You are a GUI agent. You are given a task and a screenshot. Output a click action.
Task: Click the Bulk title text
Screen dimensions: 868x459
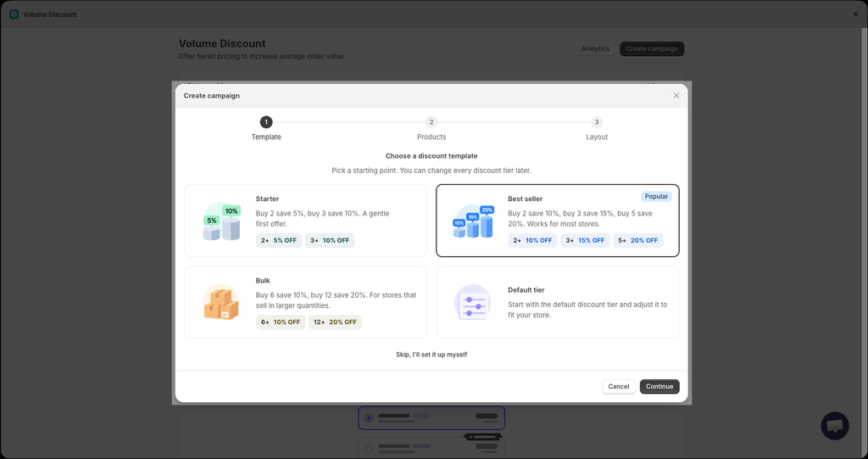(263, 281)
